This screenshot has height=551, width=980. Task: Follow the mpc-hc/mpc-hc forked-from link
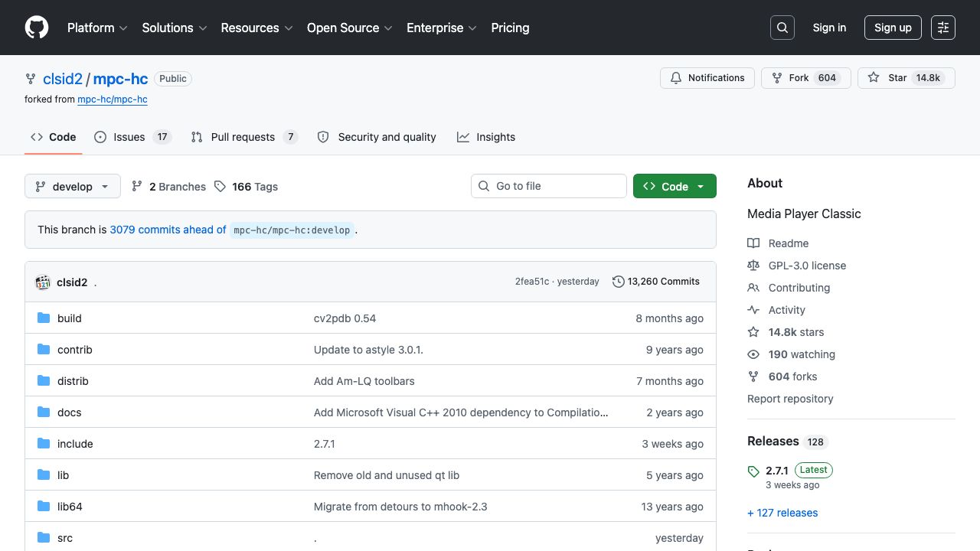click(113, 99)
